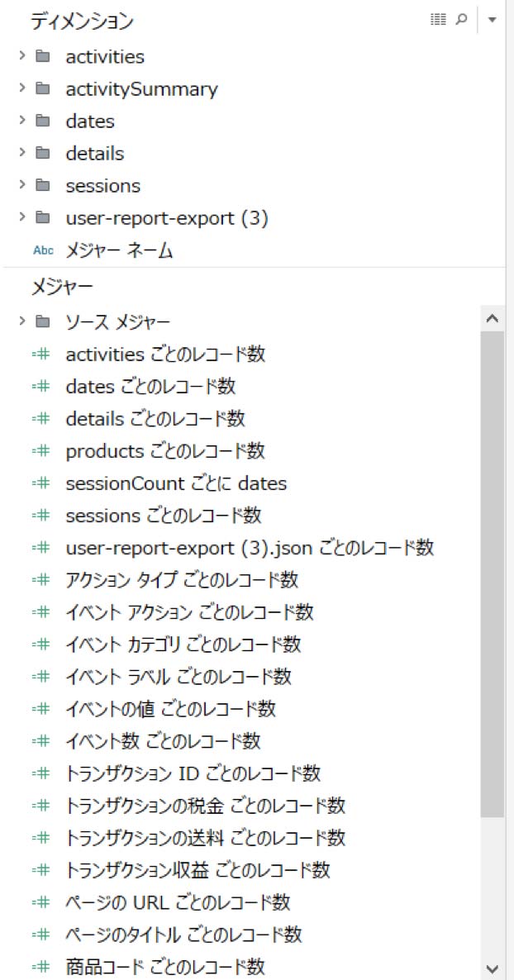This screenshot has height=980, width=514.
Task: Expand the ソース メジャー folder
Action: tap(22, 321)
